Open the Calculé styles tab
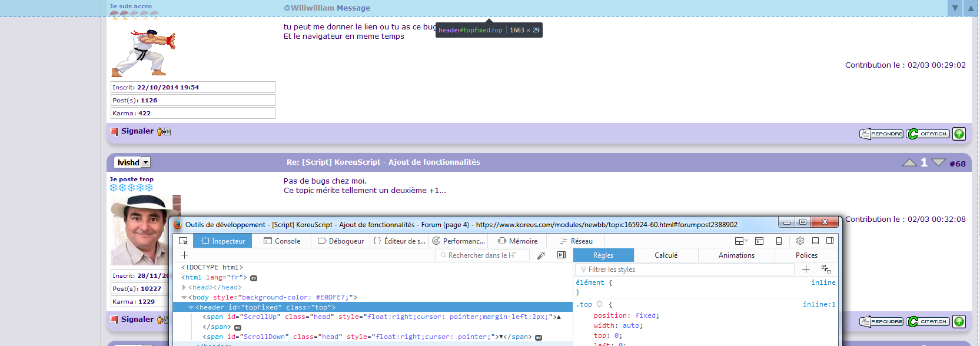Image resolution: width=980 pixels, height=346 pixels. 666,255
